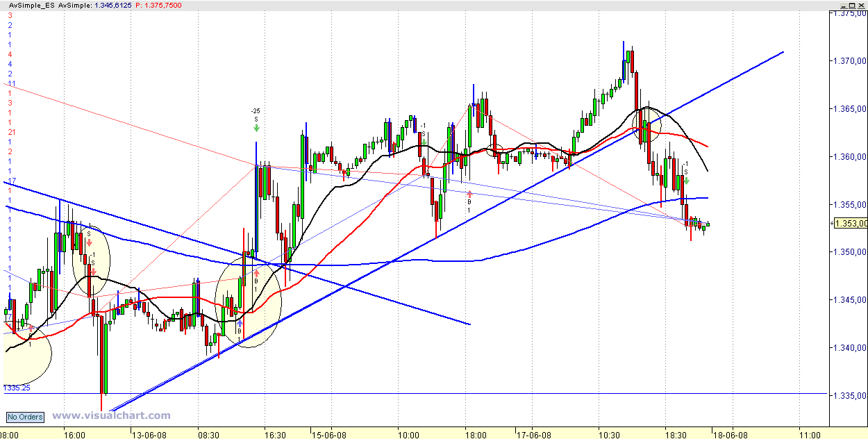This screenshot has width=868, height=439.
Task: Click the 16:30 time axis label
Action: [x=275, y=434]
